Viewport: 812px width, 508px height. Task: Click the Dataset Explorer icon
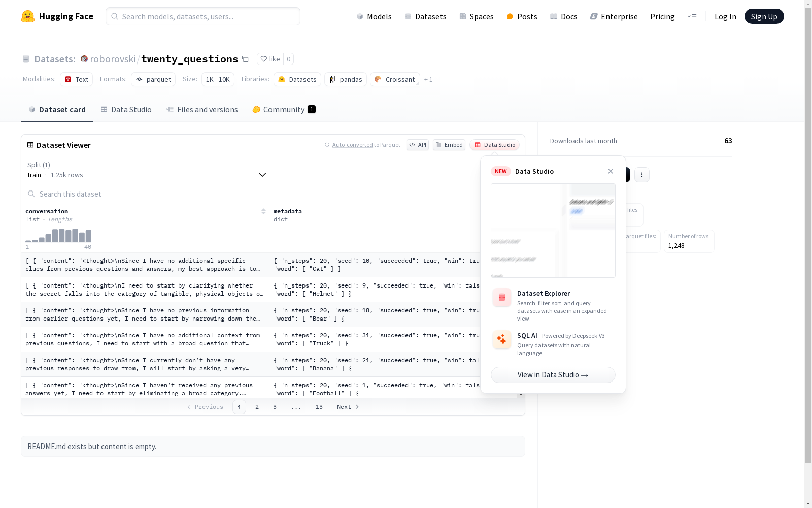coord(502,298)
